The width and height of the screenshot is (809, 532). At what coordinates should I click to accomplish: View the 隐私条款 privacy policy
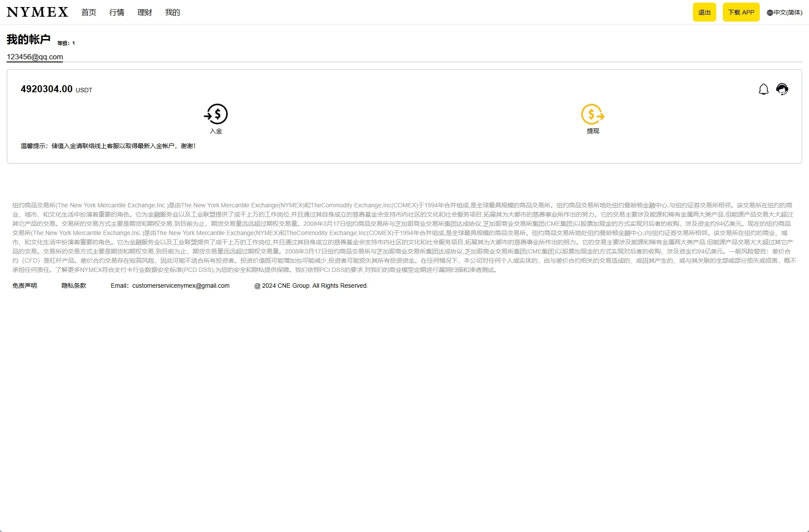tap(74, 285)
